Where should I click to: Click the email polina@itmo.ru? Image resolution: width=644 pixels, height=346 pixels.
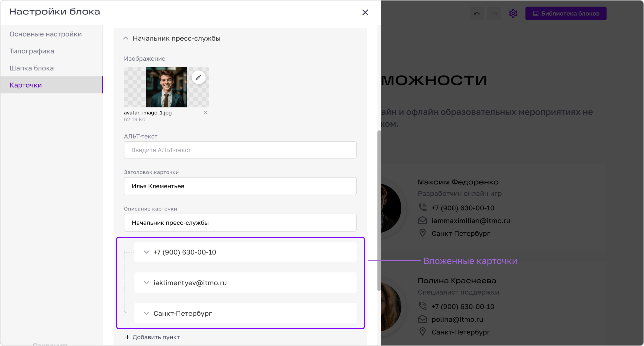pos(457,319)
